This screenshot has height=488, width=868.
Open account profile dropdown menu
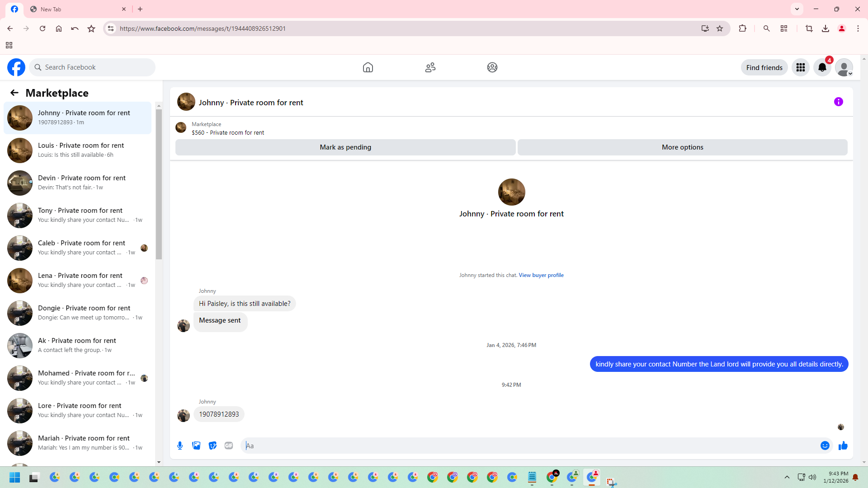(x=844, y=67)
